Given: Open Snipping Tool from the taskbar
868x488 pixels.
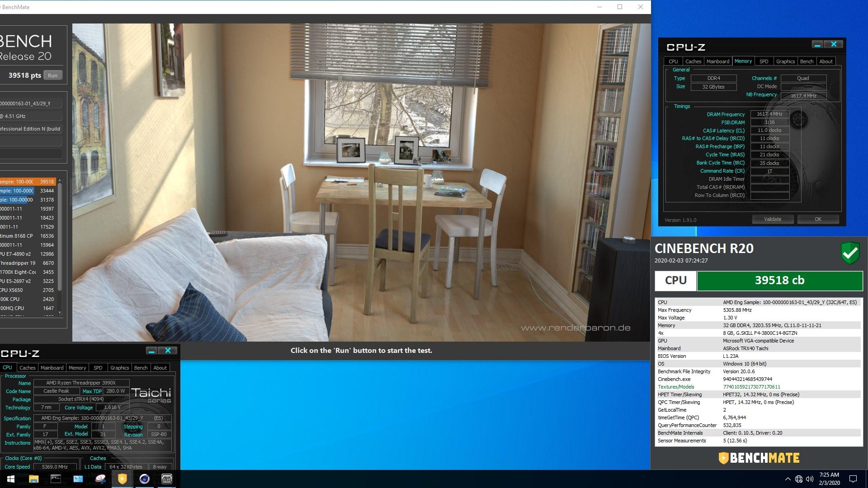Looking at the screenshot, I should click(x=99, y=479).
